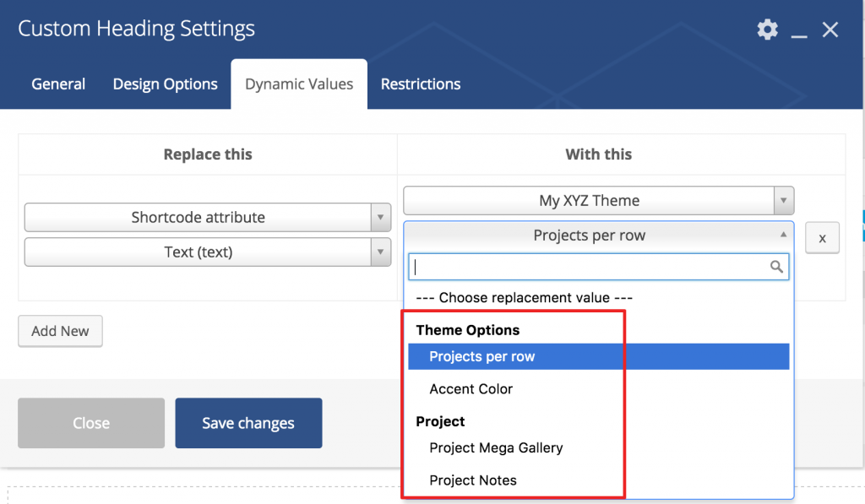Viewport: 865px width, 504px height.
Task: Open the Restrictions tab
Action: pos(421,84)
